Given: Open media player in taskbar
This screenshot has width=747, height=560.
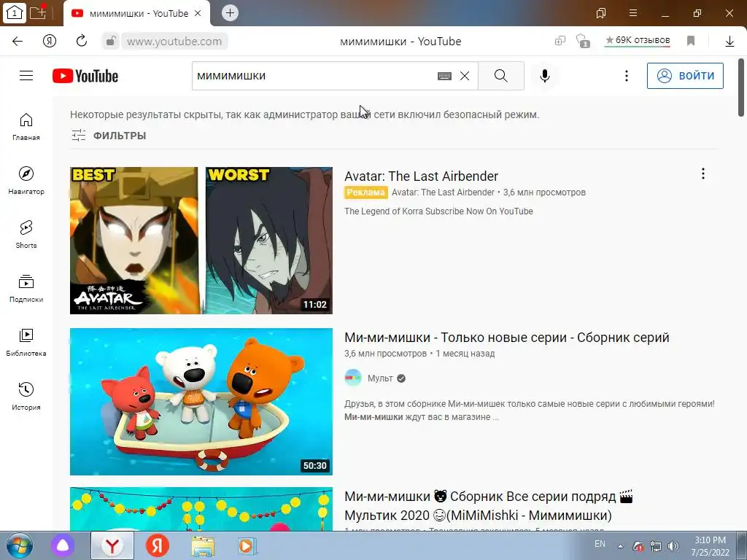Looking at the screenshot, I should [247, 545].
